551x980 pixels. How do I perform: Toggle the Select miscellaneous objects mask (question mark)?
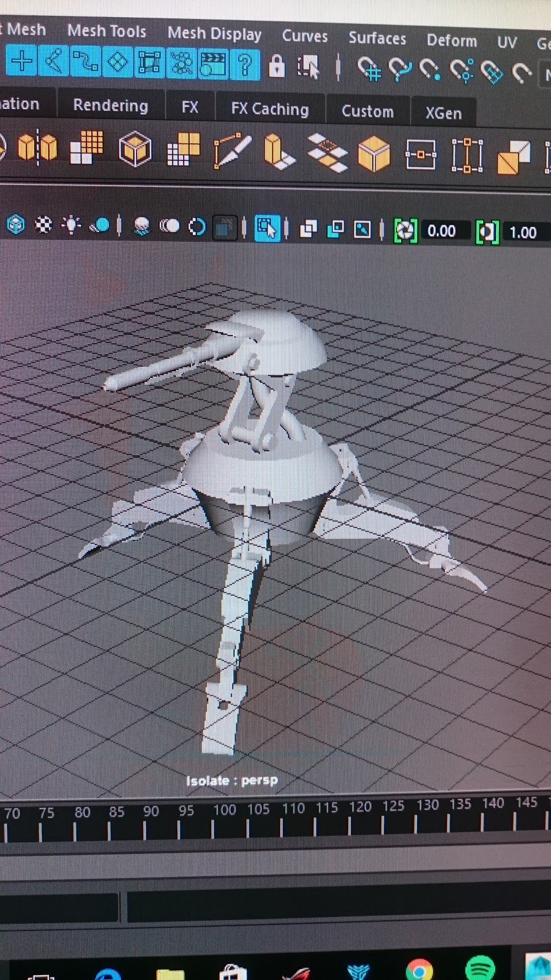245,64
